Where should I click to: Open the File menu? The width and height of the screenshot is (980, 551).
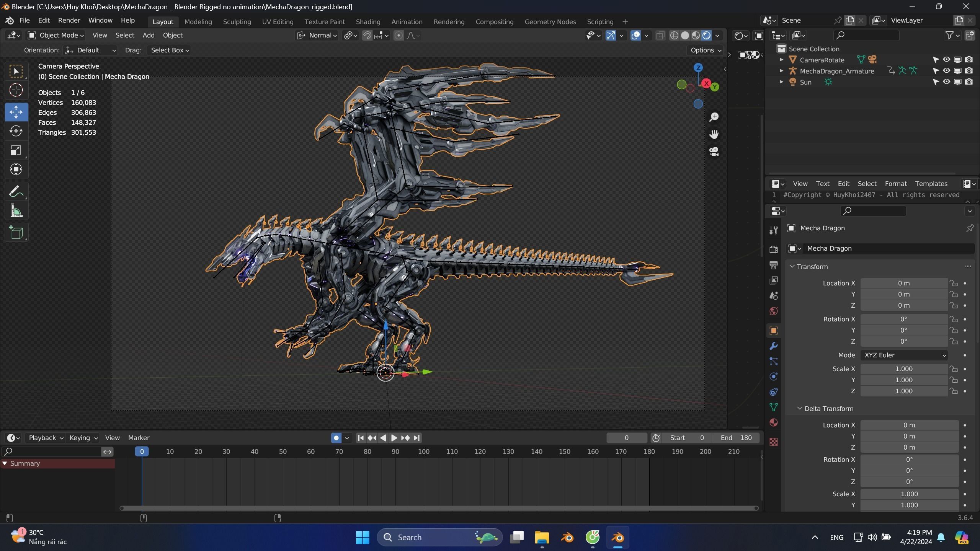click(x=24, y=20)
